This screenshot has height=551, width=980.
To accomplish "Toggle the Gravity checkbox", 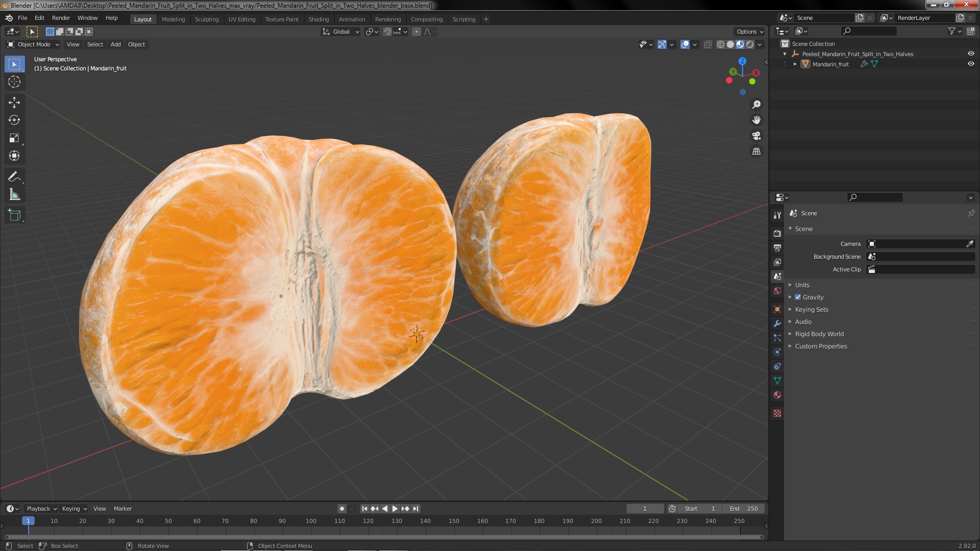I will click(798, 297).
